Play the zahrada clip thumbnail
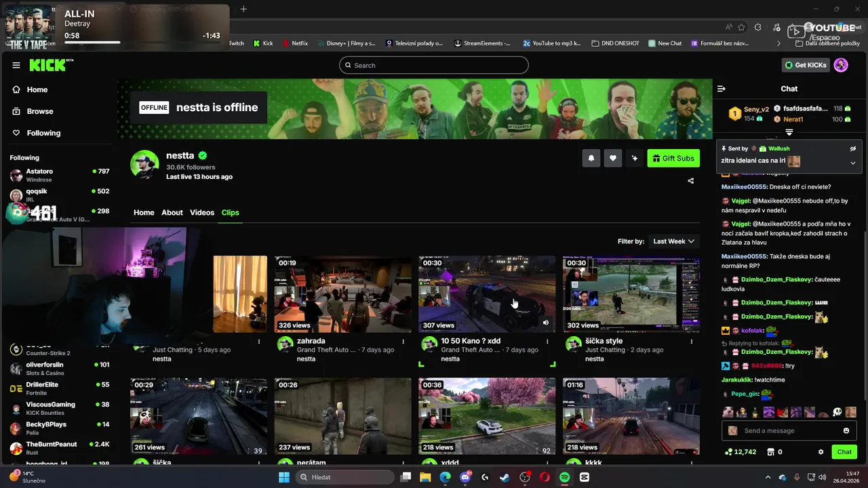The width and height of the screenshot is (868, 488). [x=343, y=294]
